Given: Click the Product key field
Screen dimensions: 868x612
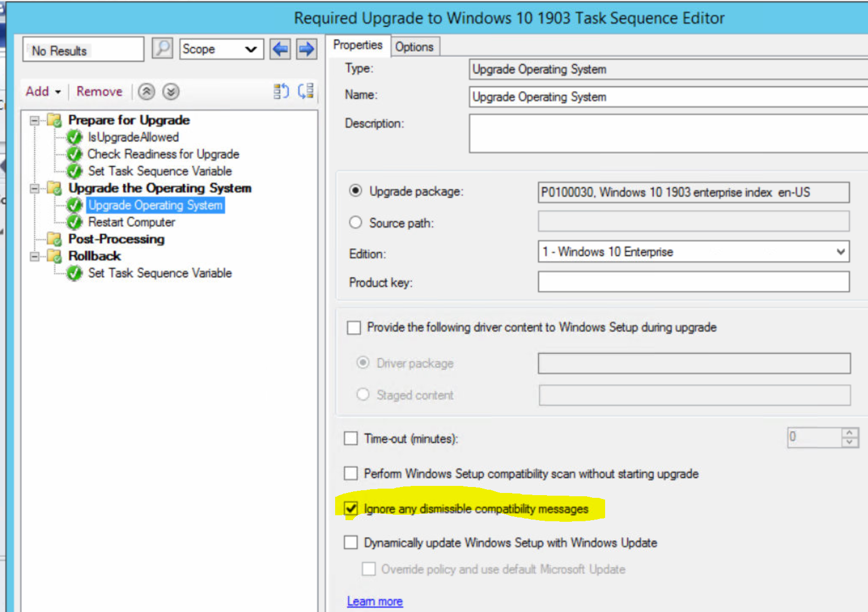Looking at the screenshot, I should 694,282.
